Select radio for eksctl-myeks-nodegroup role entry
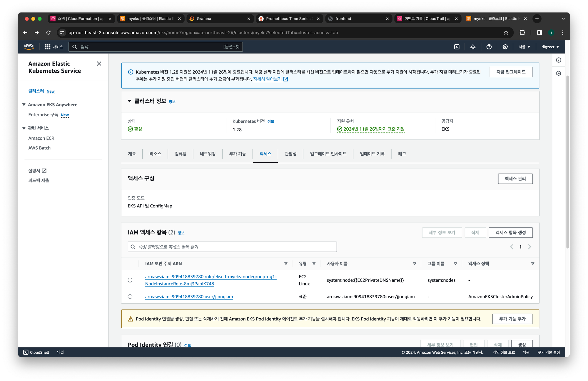This screenshot has width=588, height=381. pyautogui.click(x=130, y=280)
